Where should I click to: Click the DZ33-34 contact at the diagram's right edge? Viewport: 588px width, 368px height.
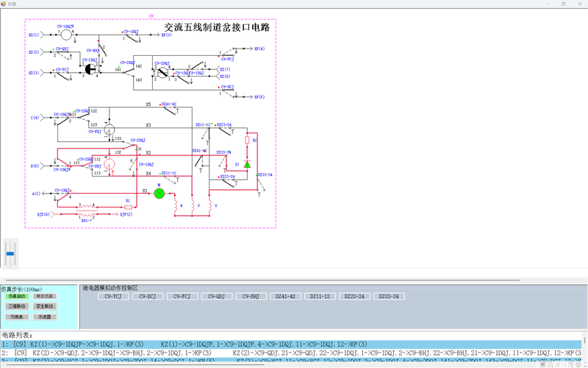(262, 184)
